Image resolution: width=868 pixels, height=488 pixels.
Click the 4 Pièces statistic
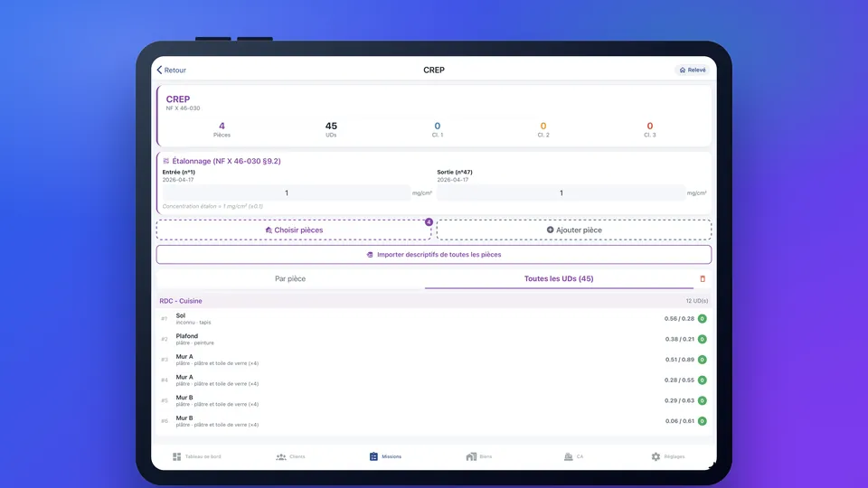(222, 129)
